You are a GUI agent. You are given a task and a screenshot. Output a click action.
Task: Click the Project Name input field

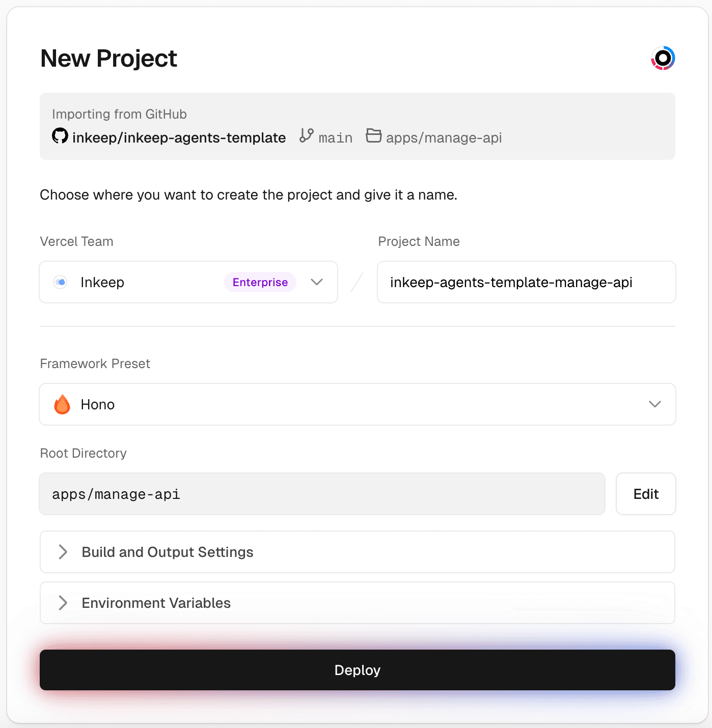tap(526, 282)
